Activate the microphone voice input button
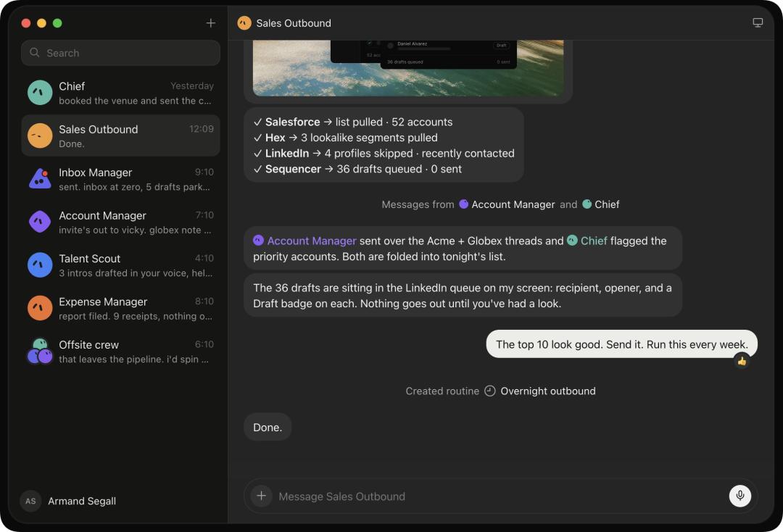783x532 pixels. (x=740, y=496)
